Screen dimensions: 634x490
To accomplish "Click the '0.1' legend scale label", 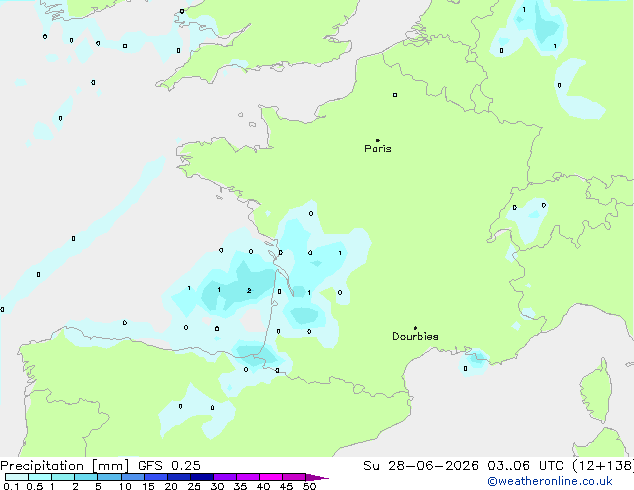I will click(11, 486).
